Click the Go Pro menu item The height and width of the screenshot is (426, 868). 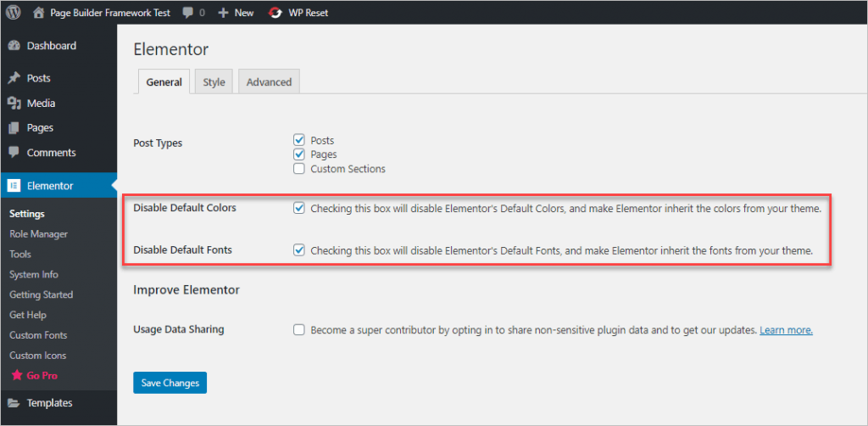42,375
